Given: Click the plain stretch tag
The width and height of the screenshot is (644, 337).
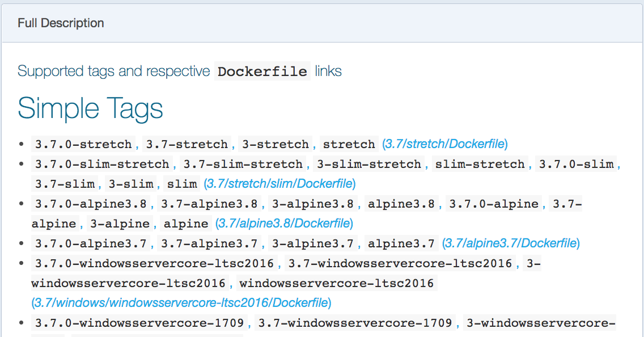Looking at the screenshot, I should pyautogui.click(x=349, y=144).
